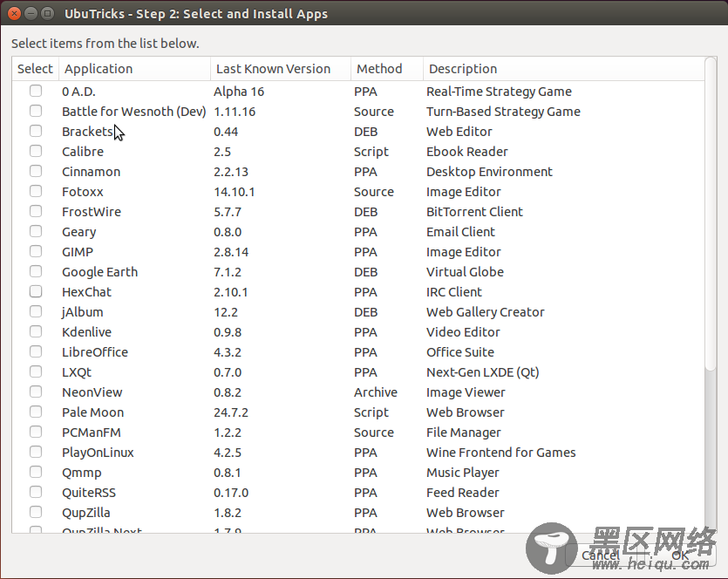The height and width of the screenshot is (579, 728).
Task: Enable the QupZilla 1.8.2 checkbox
Action: [x=36, y=512]
